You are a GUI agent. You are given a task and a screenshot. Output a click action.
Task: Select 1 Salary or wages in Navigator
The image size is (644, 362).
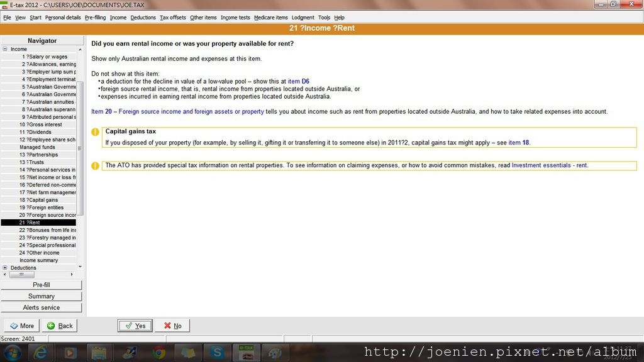45,57
